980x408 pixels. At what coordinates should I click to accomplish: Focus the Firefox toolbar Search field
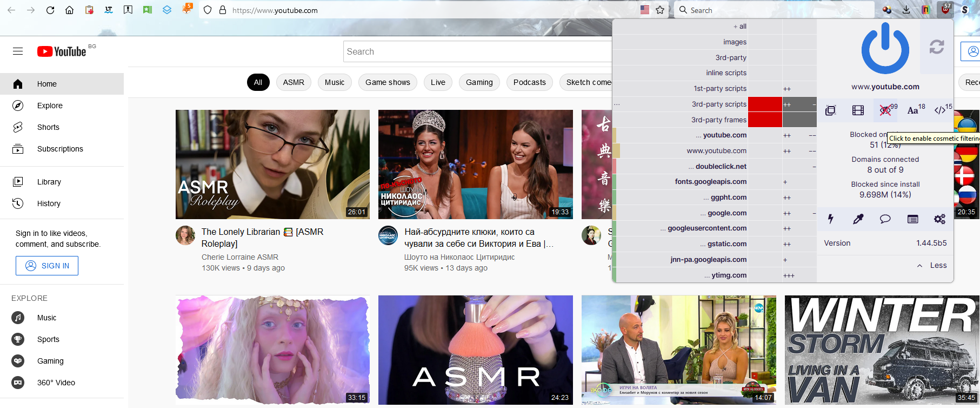click(x=774, y=10)
